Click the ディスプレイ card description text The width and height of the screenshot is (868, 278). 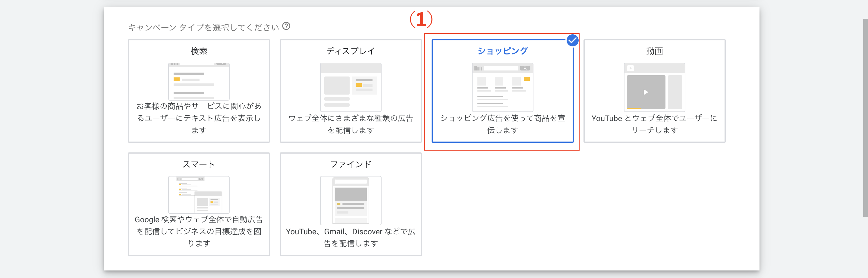coord(351,124)
